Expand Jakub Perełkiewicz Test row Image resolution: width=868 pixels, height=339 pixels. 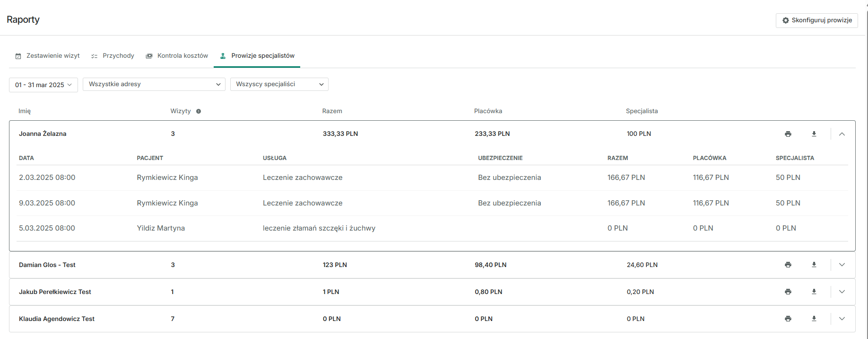[842, 292]
